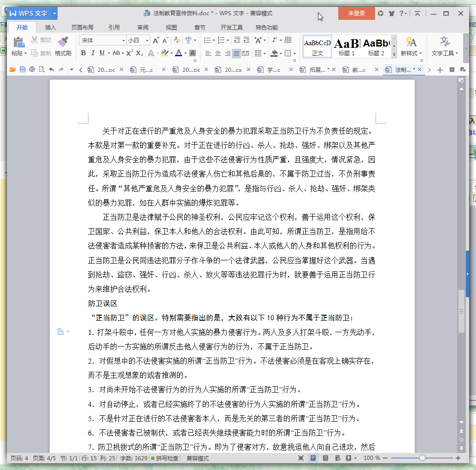This screenshot has width=476, height=470.
Task: Click the insert table grid icon
Action: [288, 40]
